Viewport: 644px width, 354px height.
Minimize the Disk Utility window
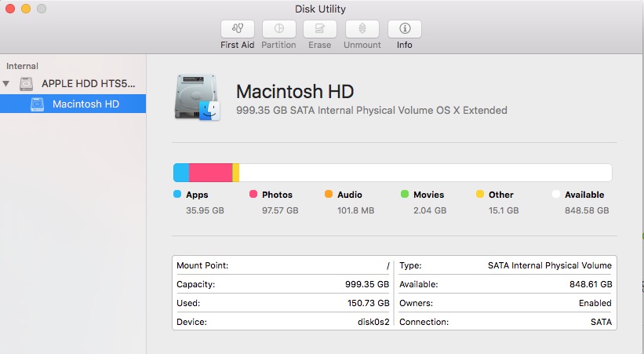click(26, 9)
